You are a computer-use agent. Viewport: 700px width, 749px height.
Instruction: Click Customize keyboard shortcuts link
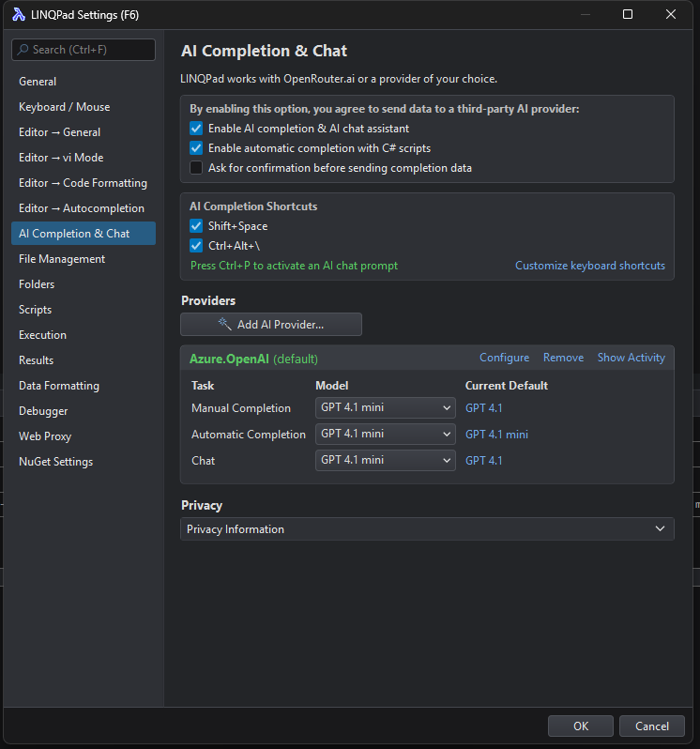[x=589, y=266]
